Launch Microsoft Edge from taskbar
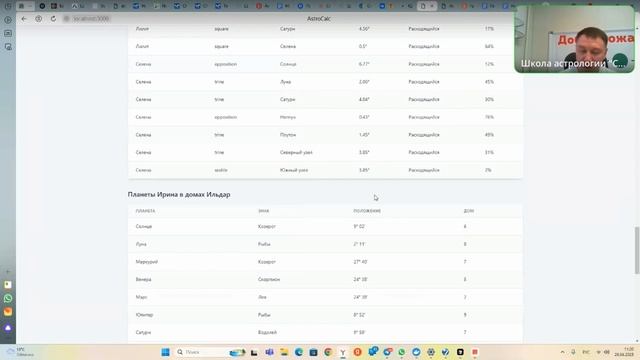 coord(299,352)
